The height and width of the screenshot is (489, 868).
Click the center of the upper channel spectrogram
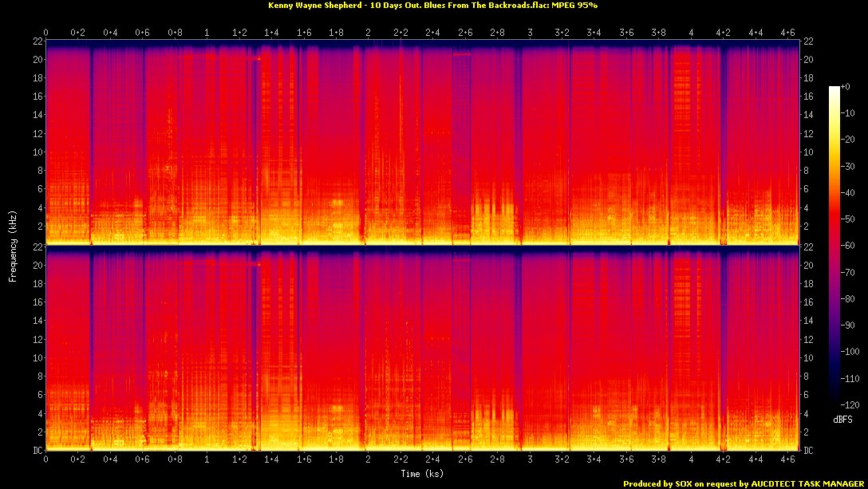(x=423, y=143)
